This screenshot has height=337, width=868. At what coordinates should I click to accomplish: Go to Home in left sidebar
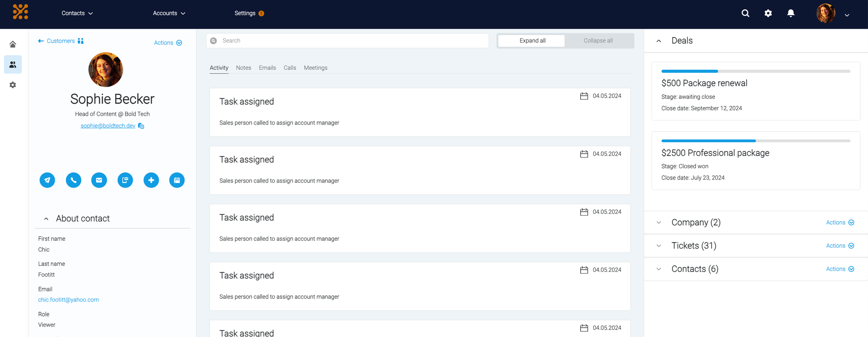13,44
